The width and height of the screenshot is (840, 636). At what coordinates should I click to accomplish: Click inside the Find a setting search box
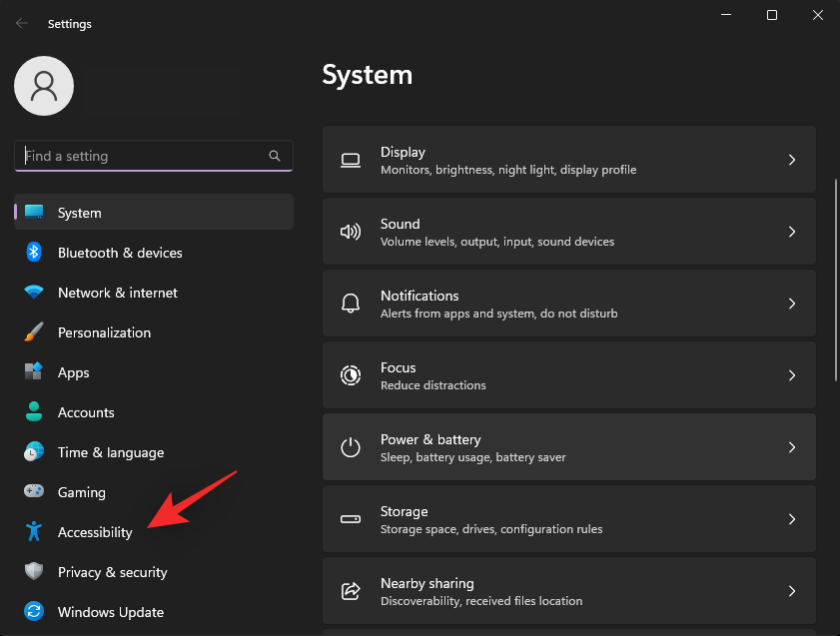[140, 156]
